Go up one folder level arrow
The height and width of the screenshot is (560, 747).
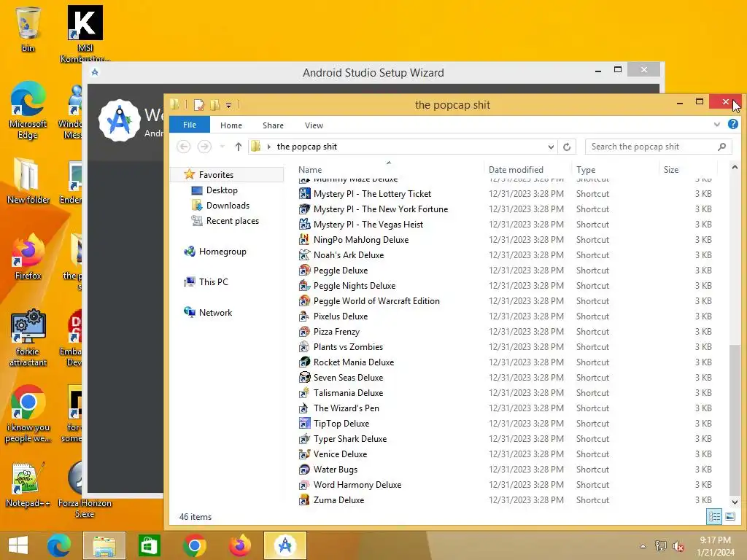tap(239, 147)
